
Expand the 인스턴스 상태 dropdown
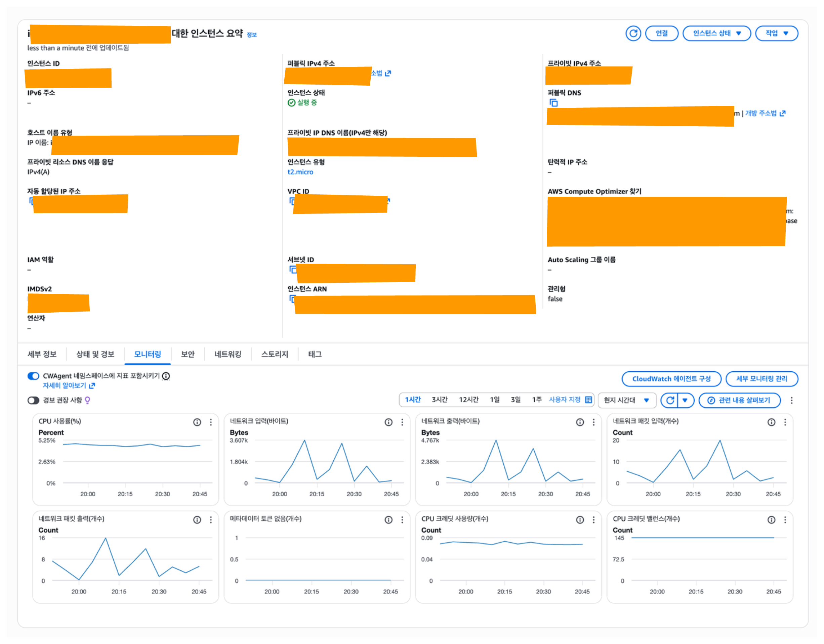click(x=716, y=33)
